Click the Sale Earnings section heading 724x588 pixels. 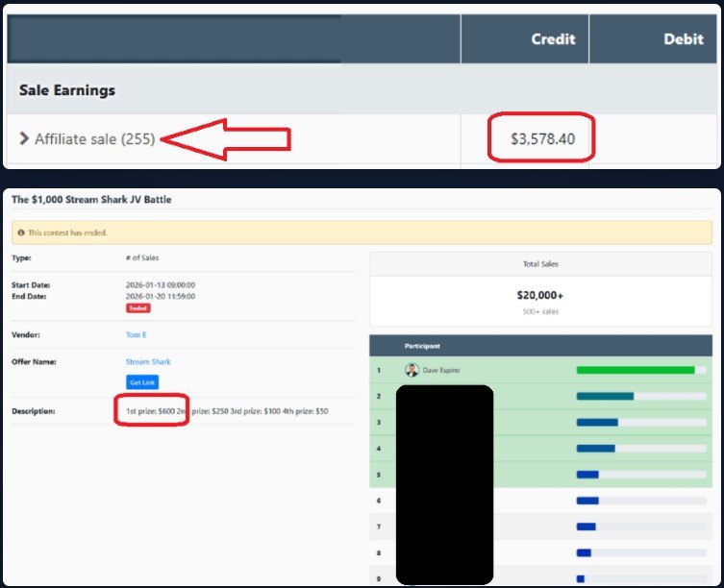67,90
